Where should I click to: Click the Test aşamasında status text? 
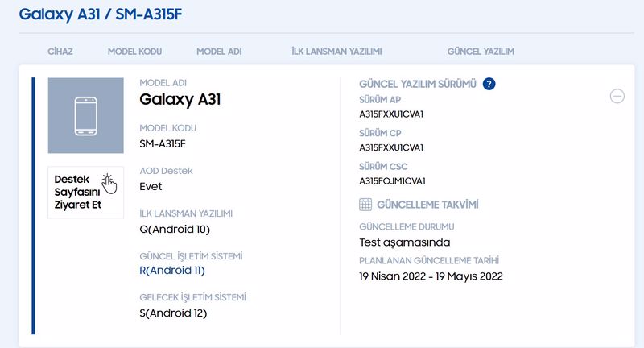click(405, 242)
